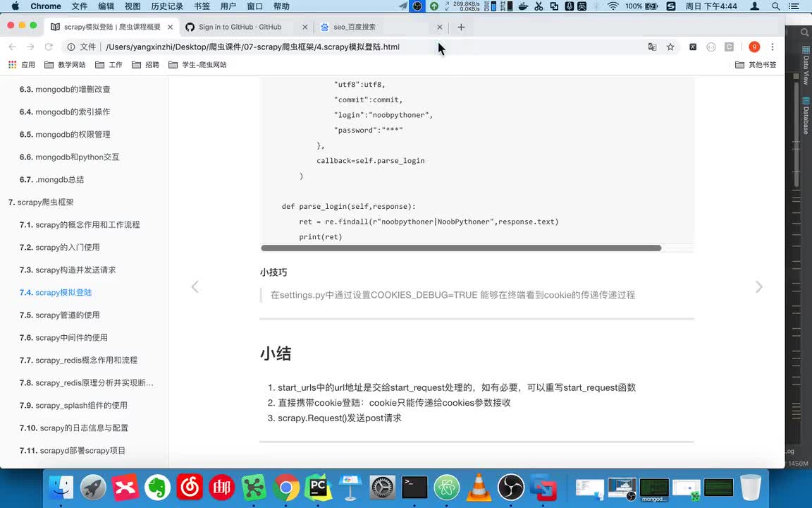Image resolution: width=812 pixels, height=508 pixels.
Task: Open 7.9. scrapy_splash组件的使用
Action: pos(73,406)
